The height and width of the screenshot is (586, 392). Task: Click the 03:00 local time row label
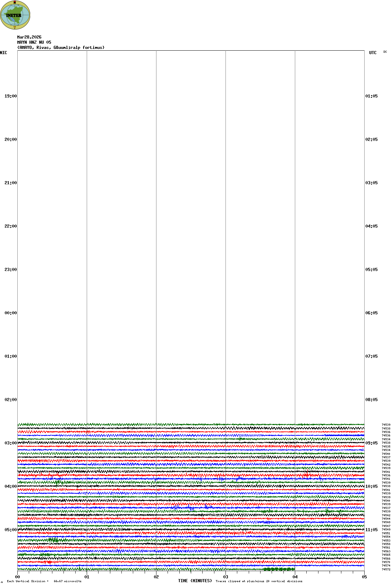pyautogui.click(x=10, y=443)
